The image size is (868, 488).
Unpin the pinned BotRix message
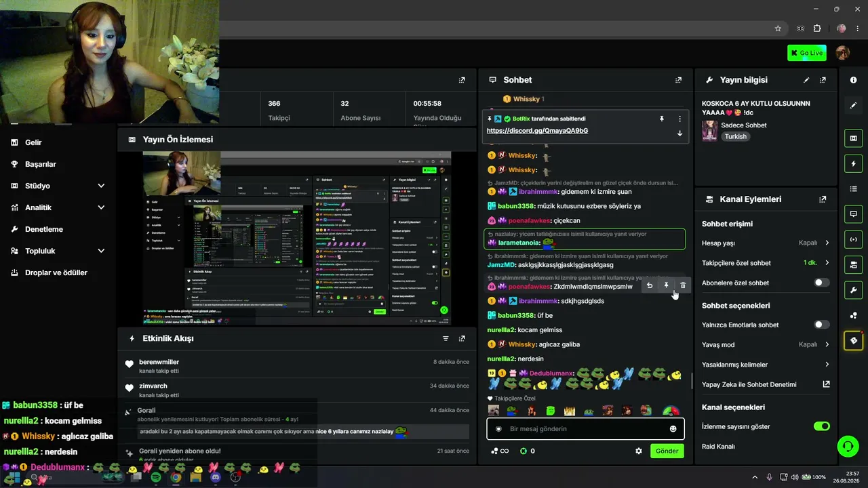point(662,119)
